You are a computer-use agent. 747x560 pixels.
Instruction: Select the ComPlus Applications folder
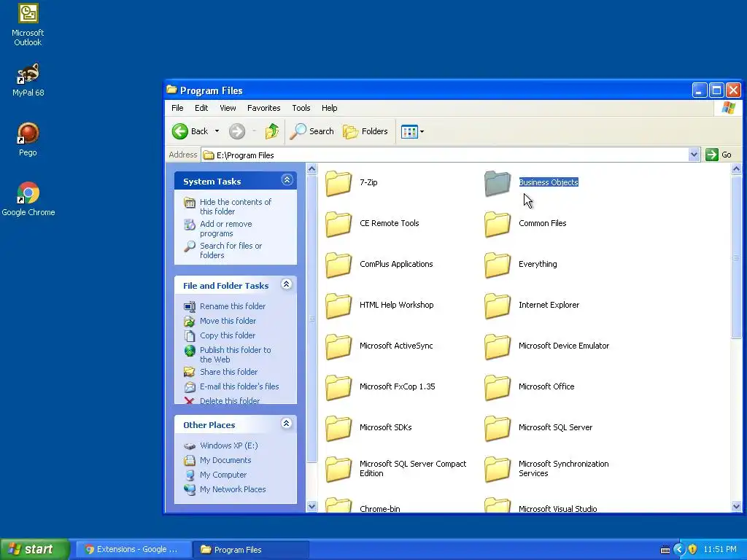click(379, 264)
